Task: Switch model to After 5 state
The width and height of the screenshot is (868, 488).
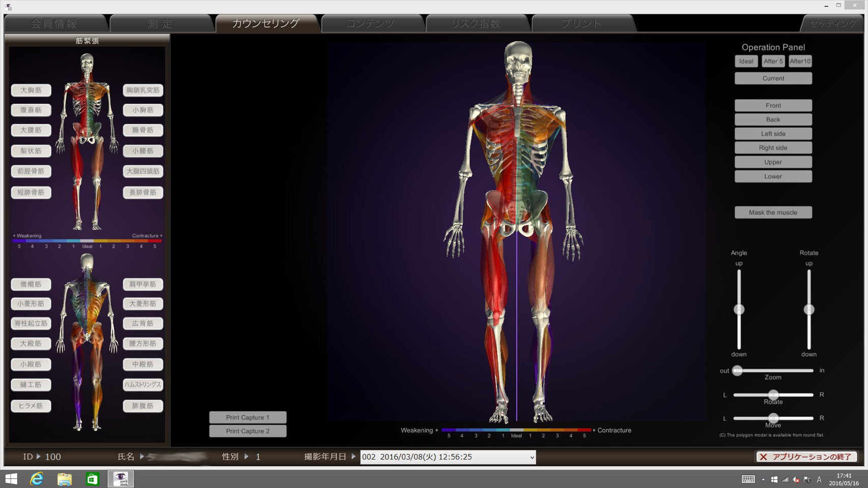Action: [x=773, y=62]
